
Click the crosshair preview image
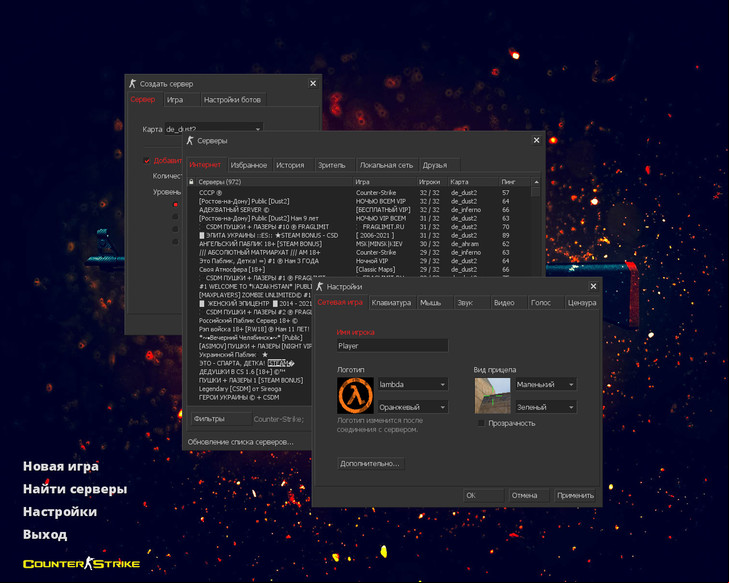pyautogui.click(x=492, y=396)
